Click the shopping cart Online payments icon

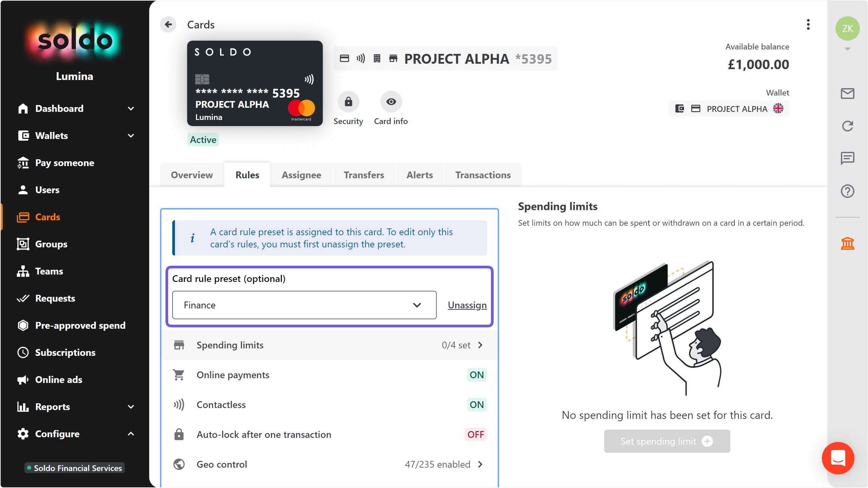pos(179,375)
